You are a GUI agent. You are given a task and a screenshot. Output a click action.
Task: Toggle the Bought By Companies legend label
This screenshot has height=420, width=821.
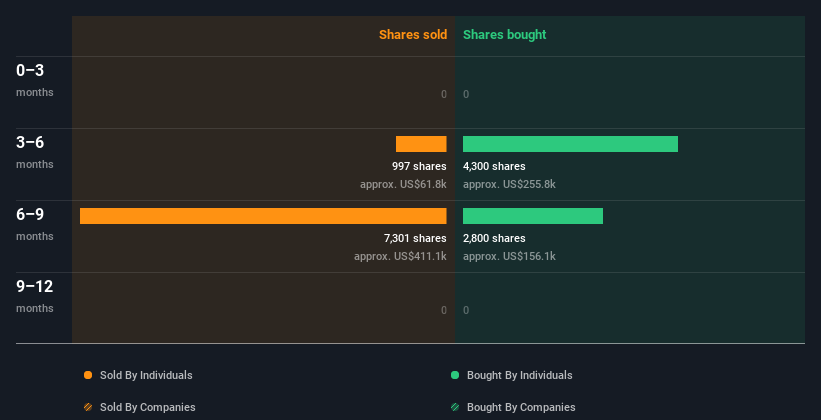pyautogui.click(x=521, y=407)
